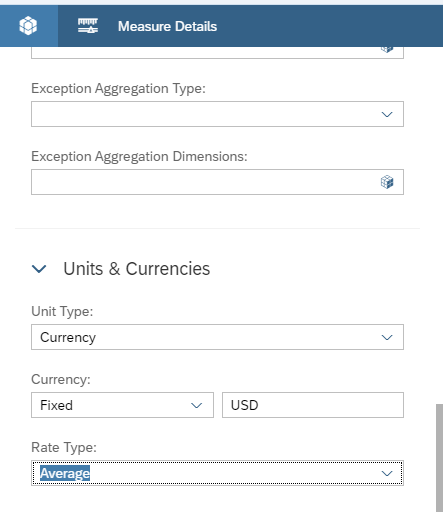Open the Rate Type dropdown arrow
Viewport: 443px width, 512px height.
point(387,473)
